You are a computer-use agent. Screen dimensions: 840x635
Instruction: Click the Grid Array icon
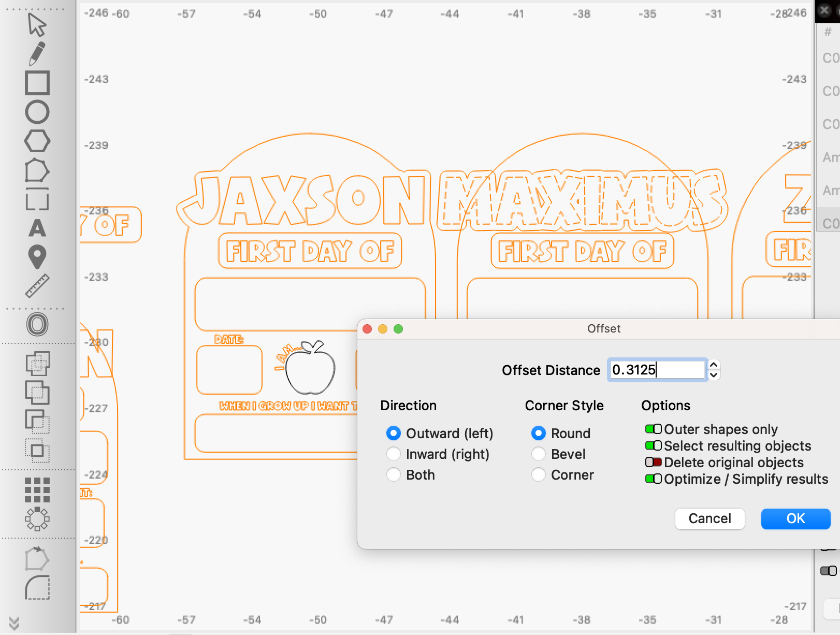pos(37,490)
